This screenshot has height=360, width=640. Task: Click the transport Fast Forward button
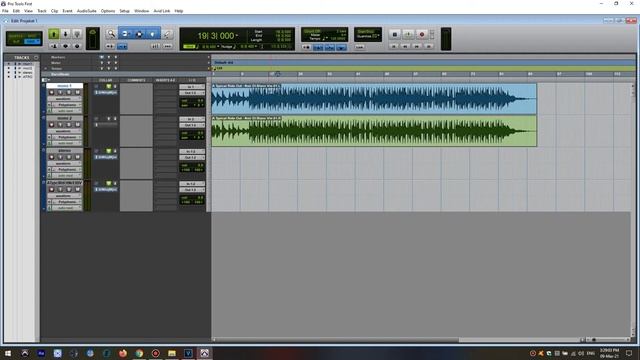417,47
